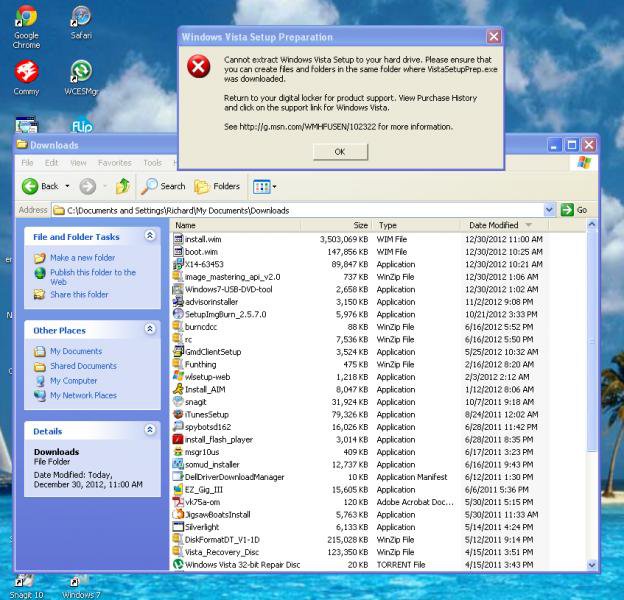This screenshot has width=624, height=600.
Task: Open the address bar dropdown
Action: 549,210
